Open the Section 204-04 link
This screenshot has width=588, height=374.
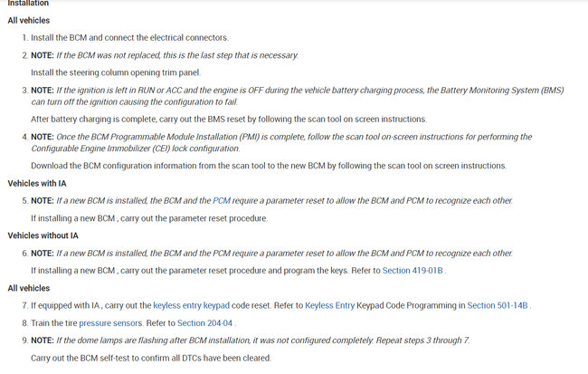click(x=205, y=322)
